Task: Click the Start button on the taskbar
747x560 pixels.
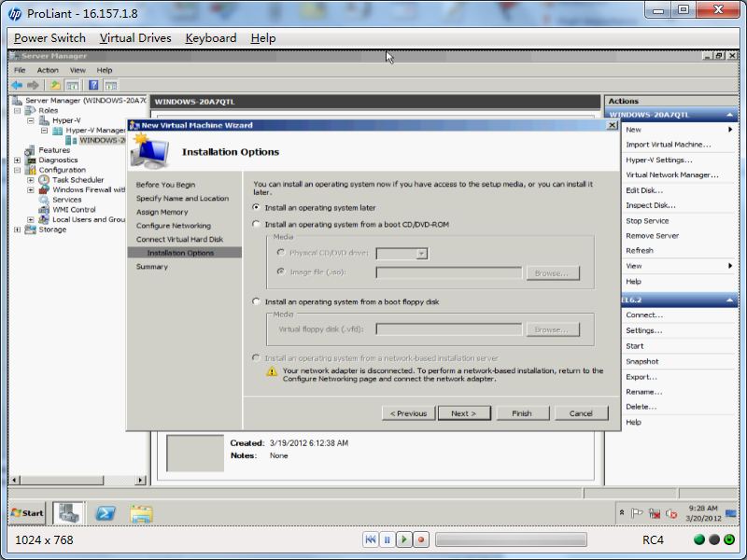Action: click(x=28, y=512)
